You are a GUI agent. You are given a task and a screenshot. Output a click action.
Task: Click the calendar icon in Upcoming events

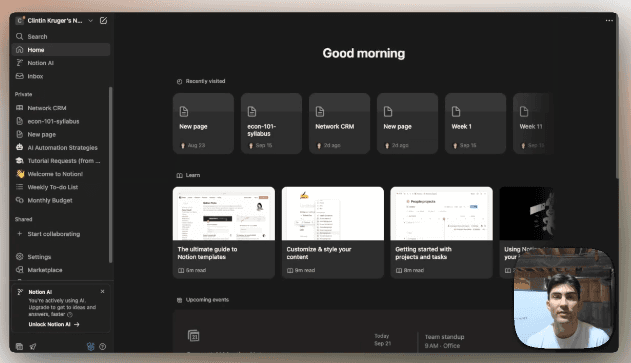[194, 336]
